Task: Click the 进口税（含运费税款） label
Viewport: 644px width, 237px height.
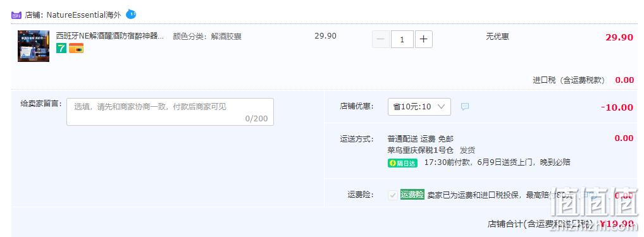Action: click(569, 80)
